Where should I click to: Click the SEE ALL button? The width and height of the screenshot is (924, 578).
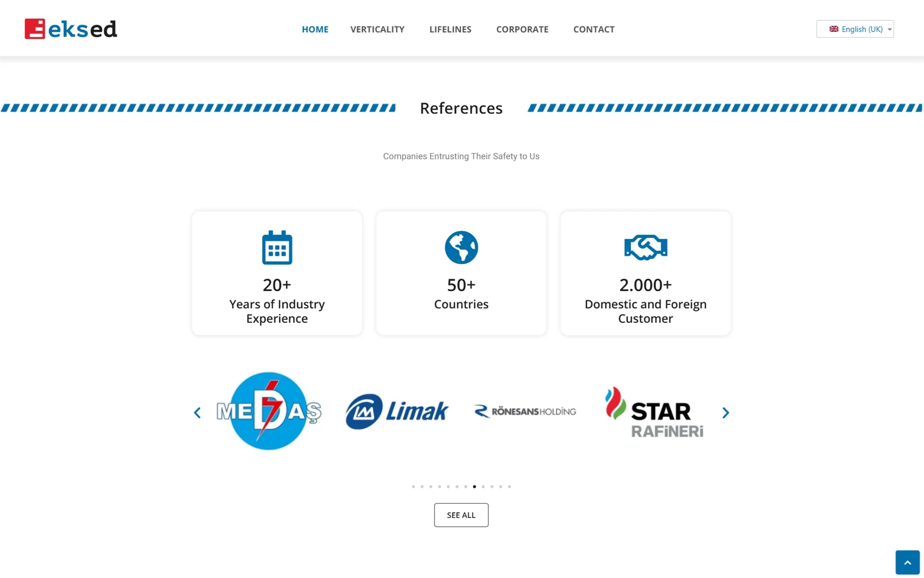tap(461, 515)
